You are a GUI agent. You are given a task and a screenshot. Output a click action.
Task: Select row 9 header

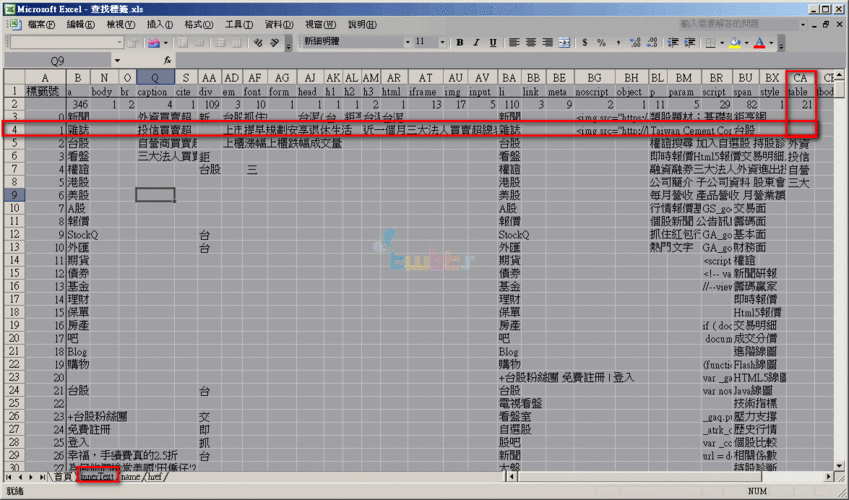[x=14, y=195]
